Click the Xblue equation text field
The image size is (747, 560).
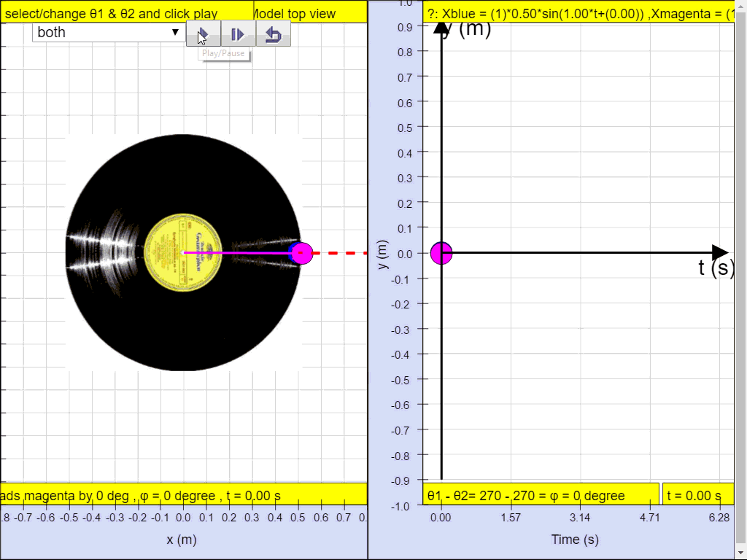pyautogui.click(x=578, y=13)
